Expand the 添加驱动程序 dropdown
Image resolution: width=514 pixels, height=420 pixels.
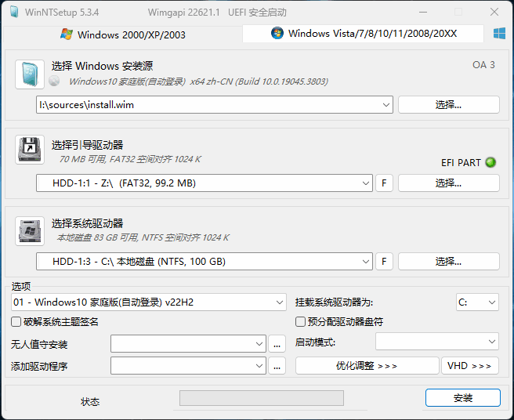[x=259, y=366]
